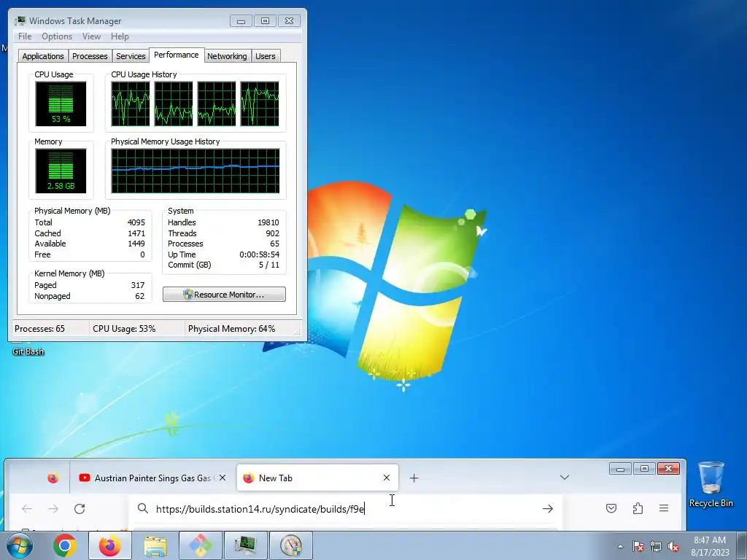Open Firefox Extensions puzzle icon

[638, 508]
